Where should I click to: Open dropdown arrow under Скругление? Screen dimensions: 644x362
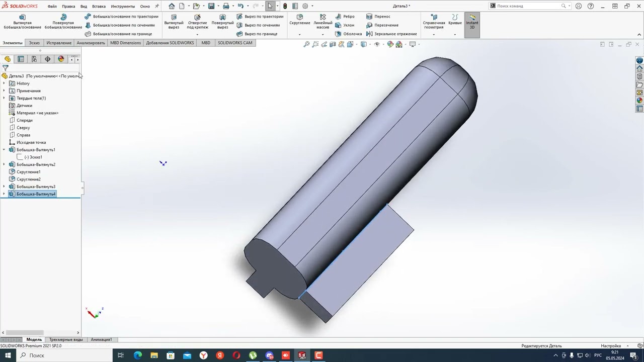point(299,34)
